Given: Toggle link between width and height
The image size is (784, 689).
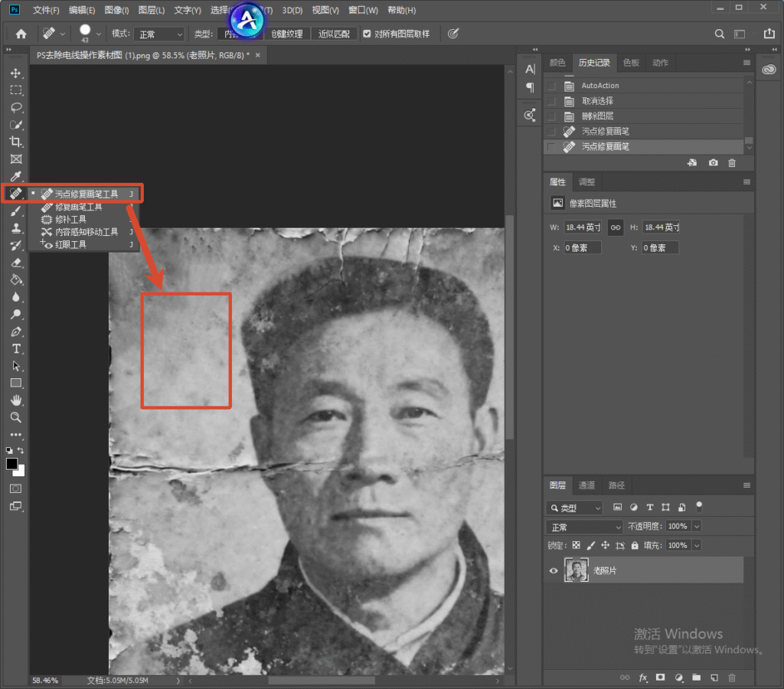Looking at the screenshot, I should [x=616, y=227].
